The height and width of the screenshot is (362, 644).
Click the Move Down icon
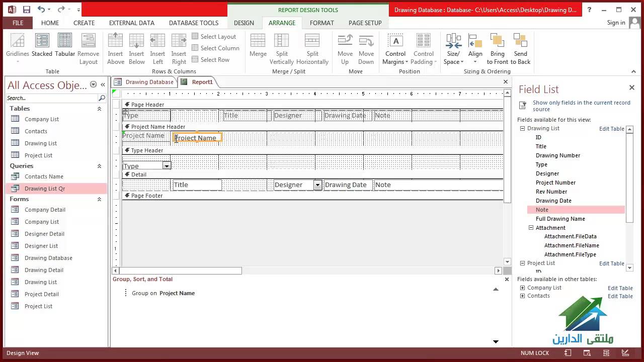click(x=366, y=44)
